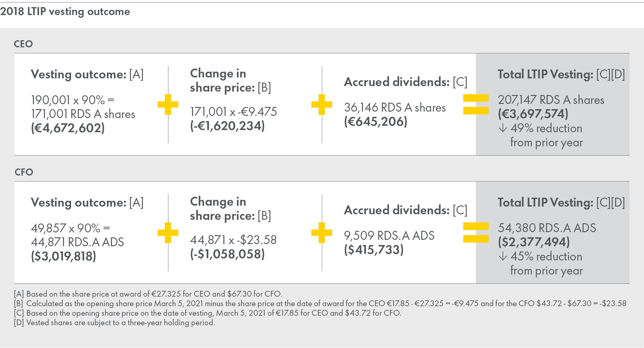Click the plus sign after CFO vesting outcome
This screenshot has height=348, width=644.
click(168, 233)
